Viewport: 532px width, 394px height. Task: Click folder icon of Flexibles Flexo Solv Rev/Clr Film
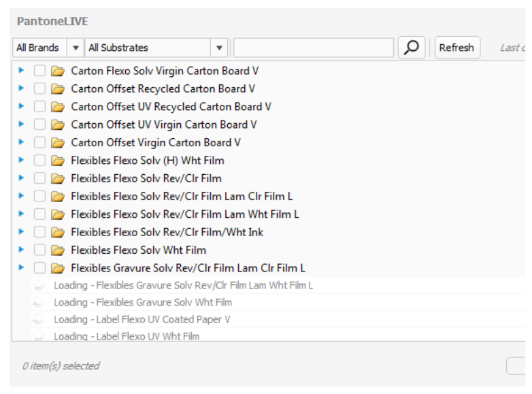[58, 179]
